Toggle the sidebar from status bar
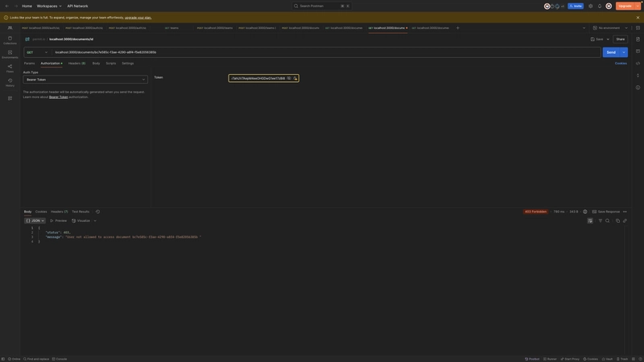Viewport: 644px width, 362px height. pyautogui.click(x=3, y=359)
